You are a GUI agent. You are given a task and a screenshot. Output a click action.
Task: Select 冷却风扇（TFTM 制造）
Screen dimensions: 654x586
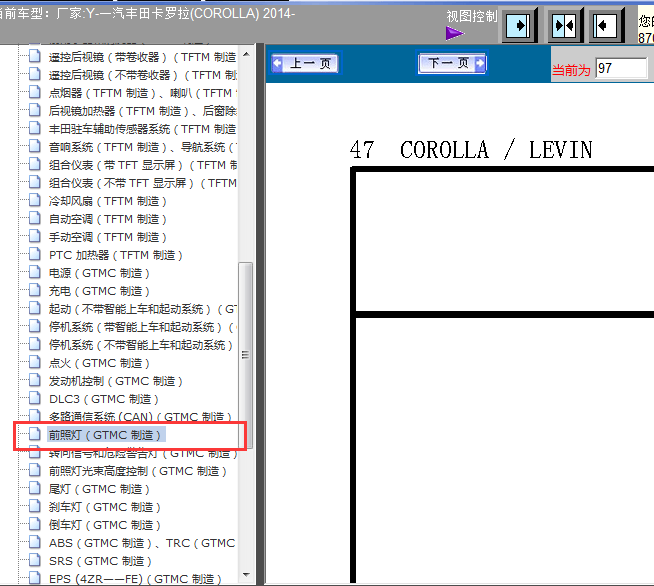pos(108,201)
